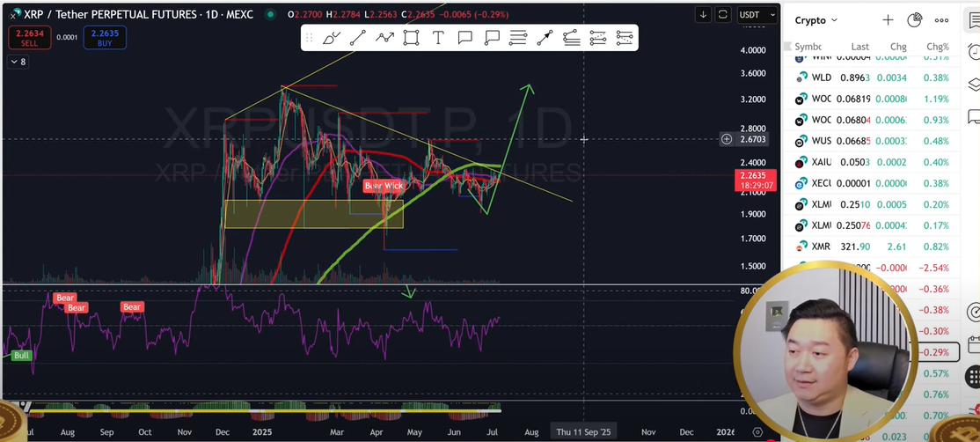Viewport: 980px width, 442px height.
Task: Click the blue BUY 2.2635 button
Action: 105,37
